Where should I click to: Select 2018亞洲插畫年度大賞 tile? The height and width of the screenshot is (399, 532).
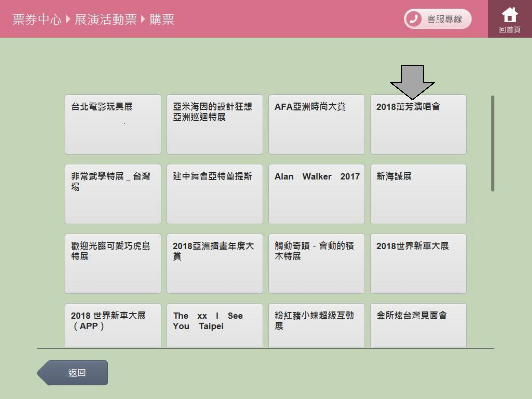pos(215,263)
